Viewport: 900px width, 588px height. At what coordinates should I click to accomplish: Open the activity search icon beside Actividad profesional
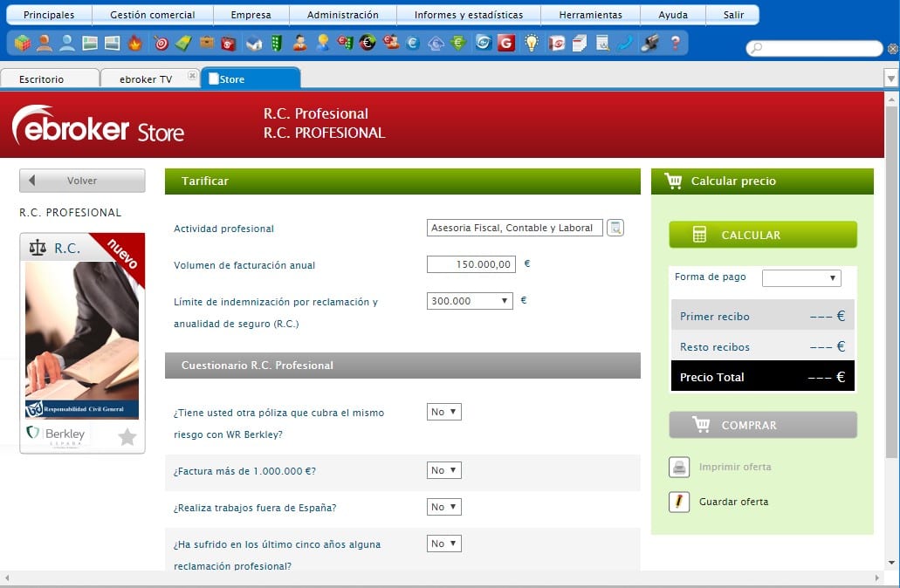tap(615, 228)
